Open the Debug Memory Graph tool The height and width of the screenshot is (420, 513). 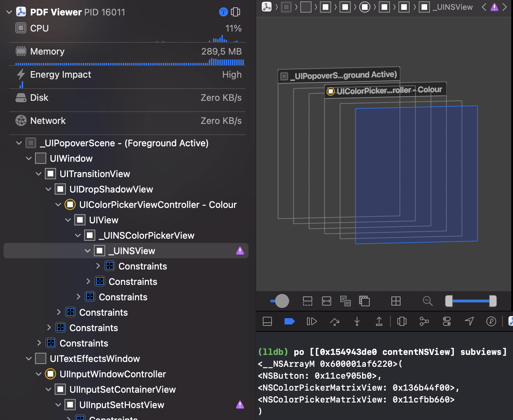pos(424,321)
